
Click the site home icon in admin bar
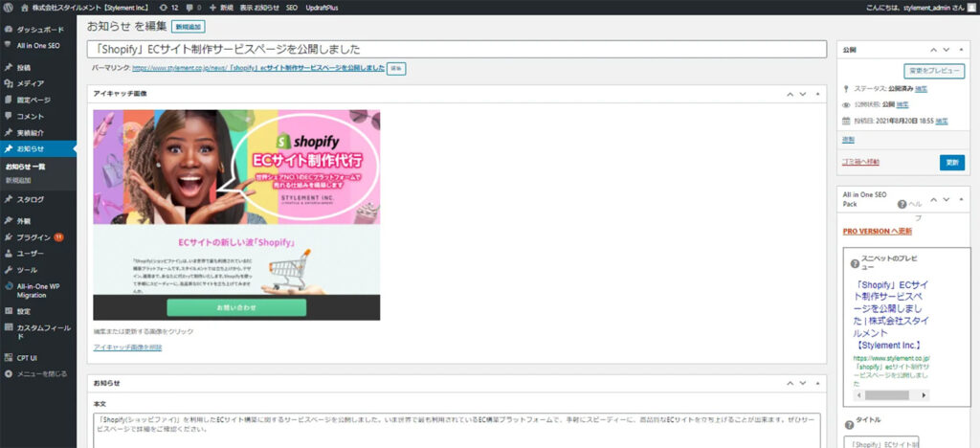[x=24, y=8]
